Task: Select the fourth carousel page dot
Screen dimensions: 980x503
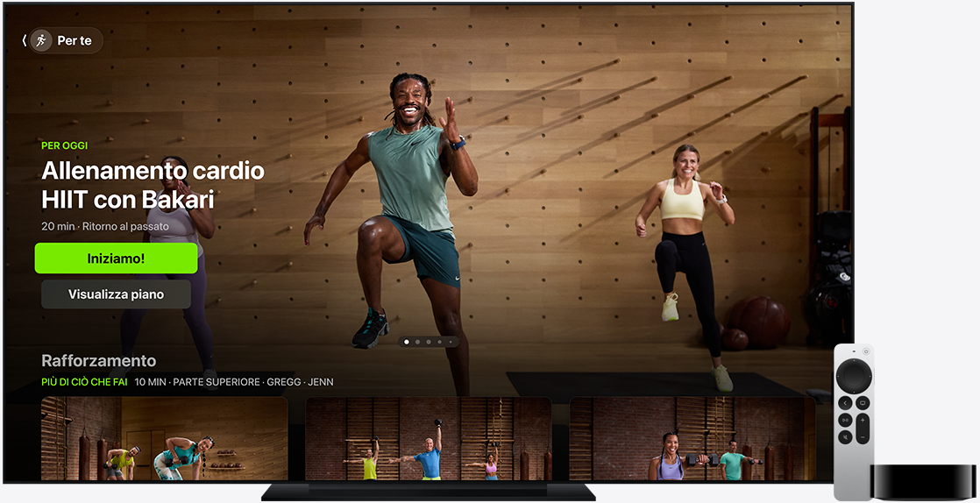Action: [440, 342]
